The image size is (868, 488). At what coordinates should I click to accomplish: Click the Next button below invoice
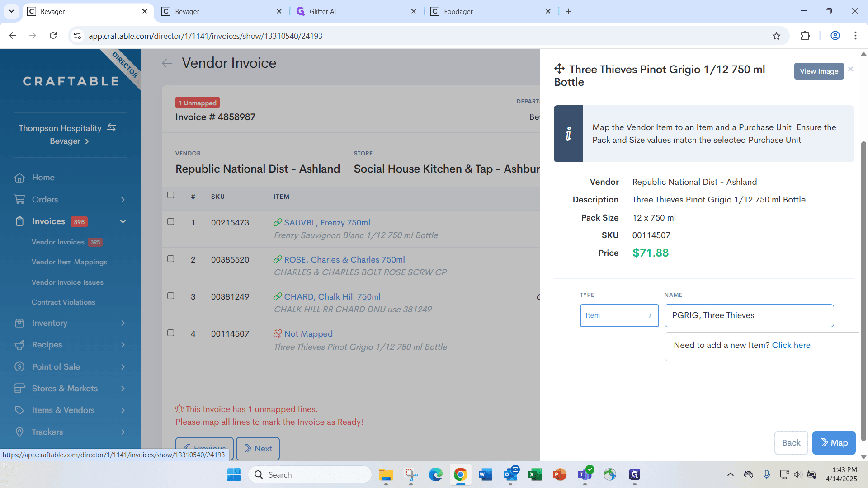[258, 448]
